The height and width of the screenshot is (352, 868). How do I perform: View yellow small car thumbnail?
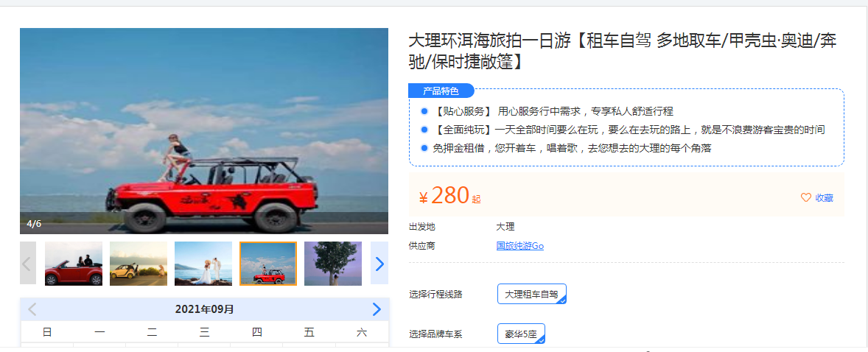tap(139, 264)
